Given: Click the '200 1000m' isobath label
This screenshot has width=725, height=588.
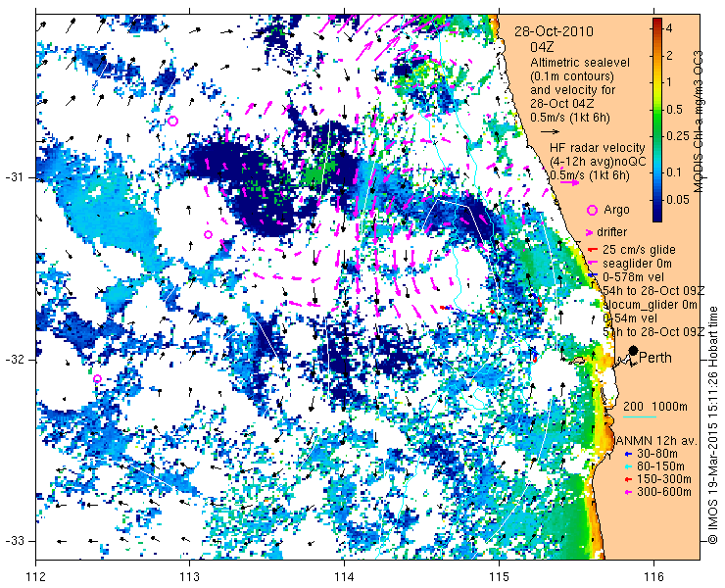Looking at the screenshot, I should tap(655, 407).
